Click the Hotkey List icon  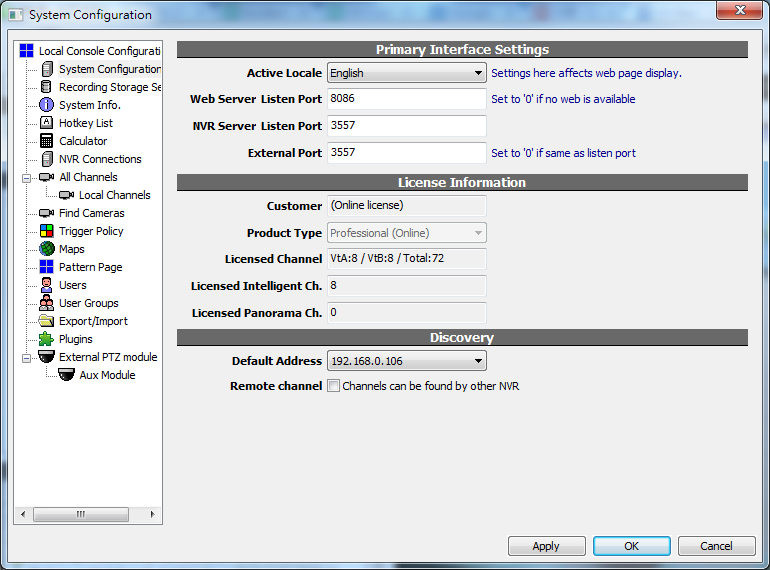[46, 123]
